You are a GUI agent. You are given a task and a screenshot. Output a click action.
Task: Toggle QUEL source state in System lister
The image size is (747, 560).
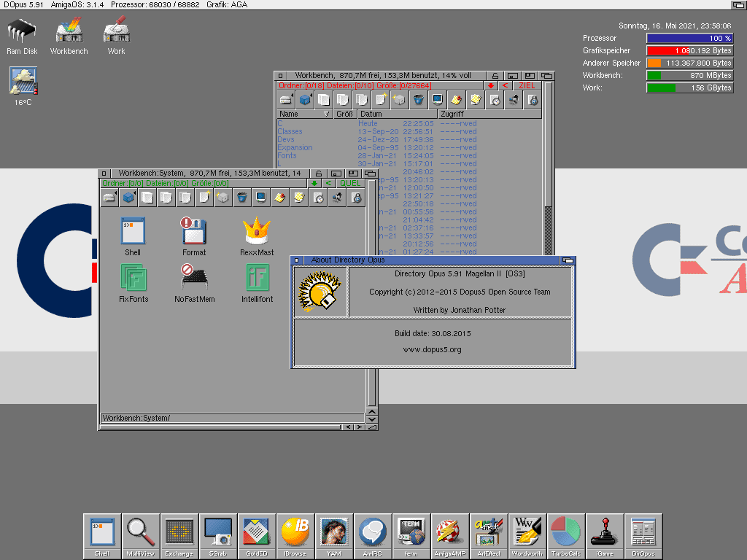[x=350, y=183]
